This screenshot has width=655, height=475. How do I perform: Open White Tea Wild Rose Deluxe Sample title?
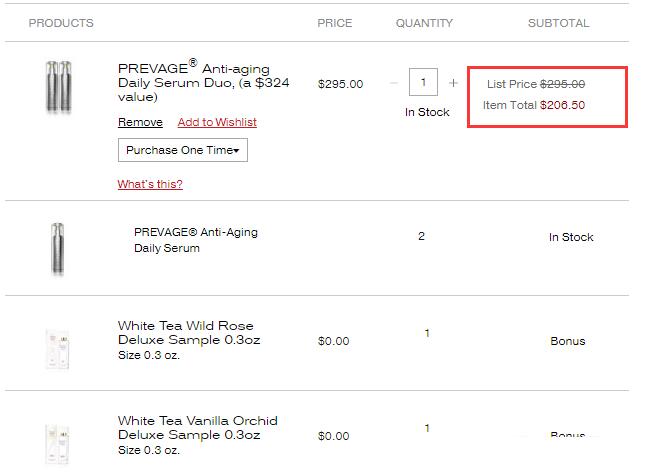[x=189, y=333]
